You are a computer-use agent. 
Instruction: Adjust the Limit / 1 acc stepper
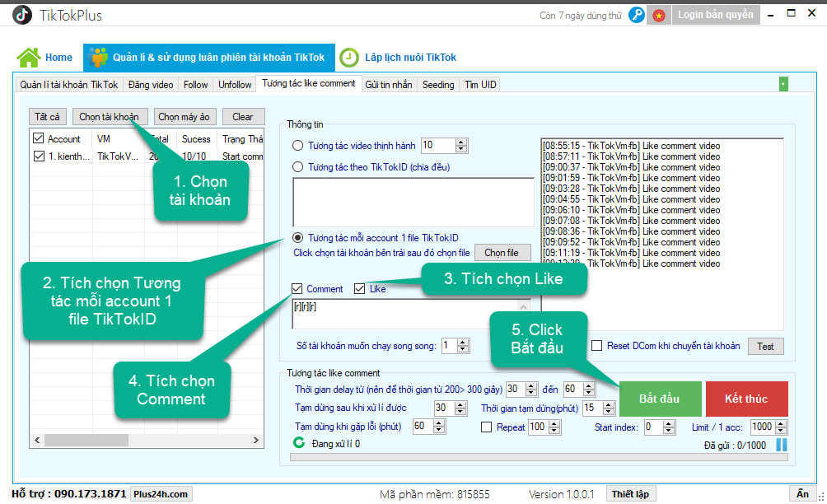click(782, 427)
